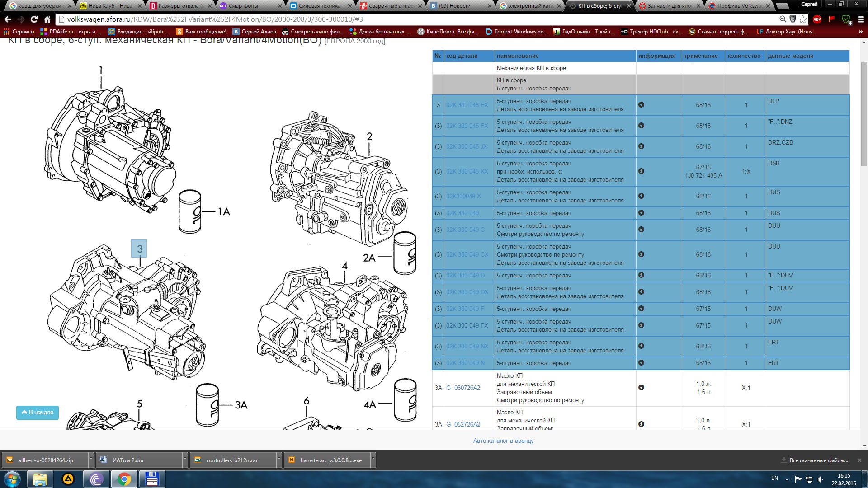
Task: Click the zoom magnifier icon in address bar
Action: [x=783, y=19]
